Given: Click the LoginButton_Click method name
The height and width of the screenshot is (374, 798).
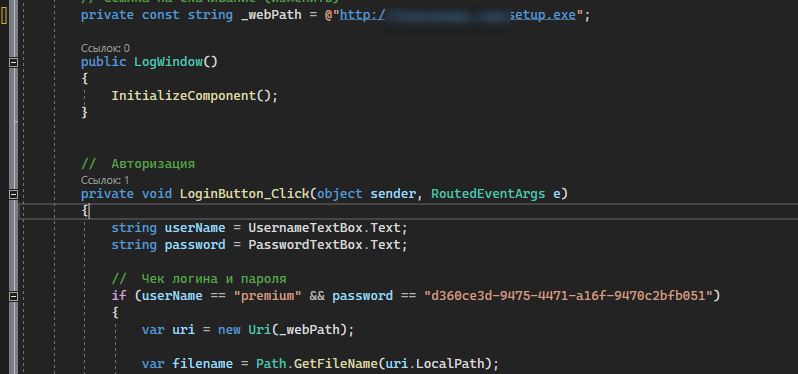Looking at the screenshot, I should point(244,194).
